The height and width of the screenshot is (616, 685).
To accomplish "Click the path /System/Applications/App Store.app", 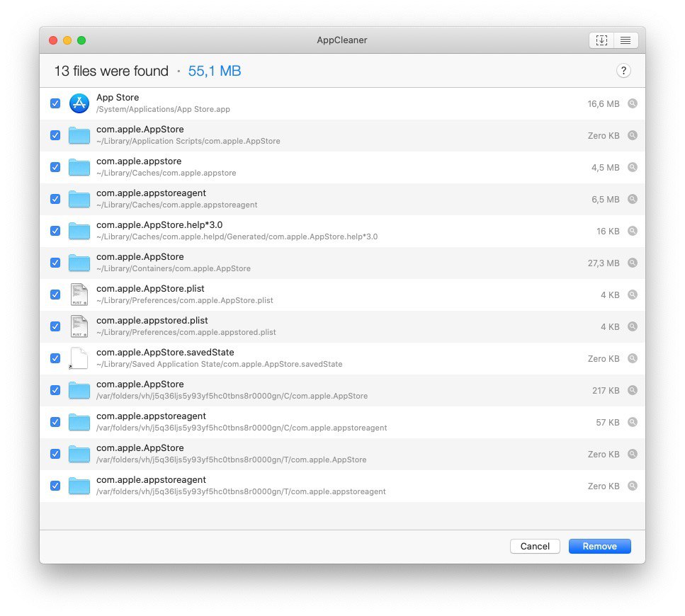I will pyautogui.click(x=163, y=109).
